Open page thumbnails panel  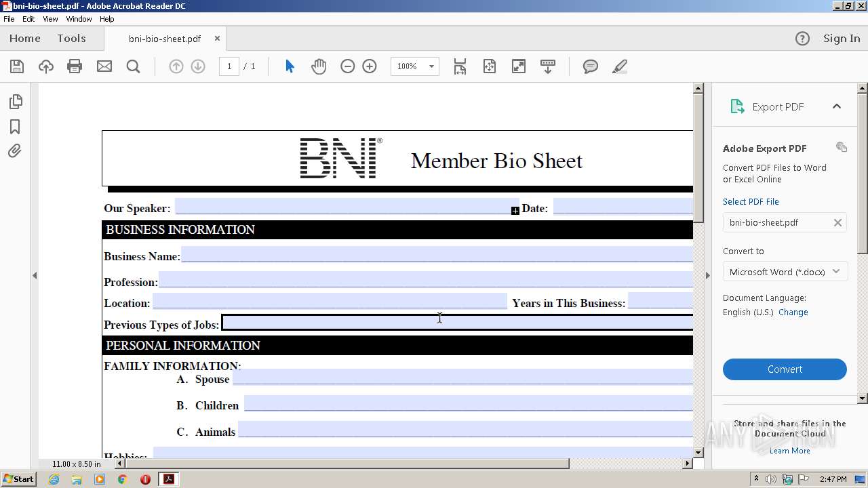[x=15, y=102]
